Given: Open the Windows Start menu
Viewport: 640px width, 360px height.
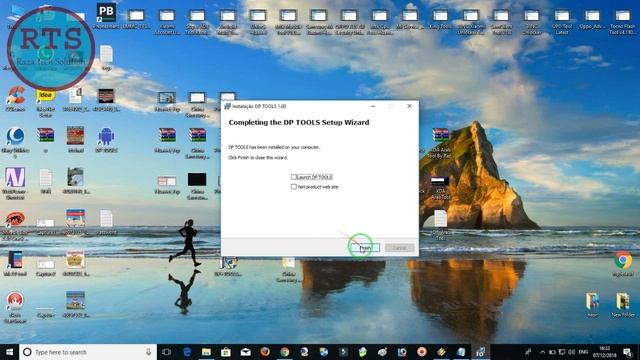Looking at the screenshot, I should 9,352.
